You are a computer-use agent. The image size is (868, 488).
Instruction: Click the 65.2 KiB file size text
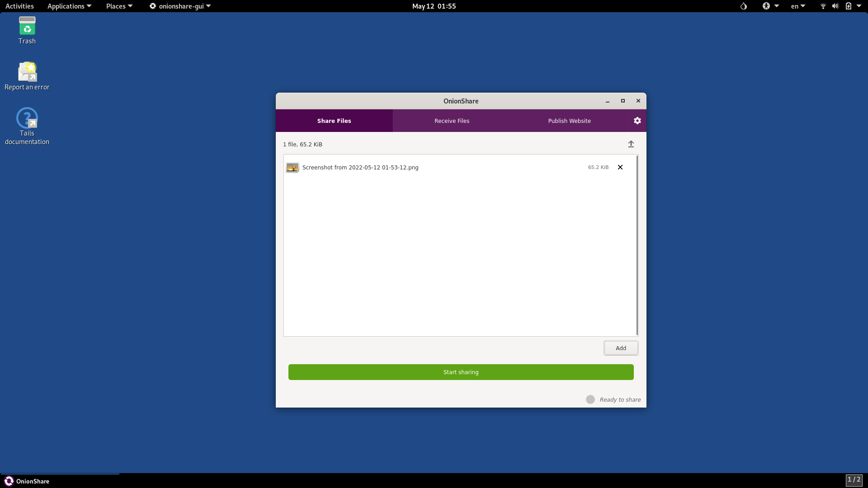point(598,167)
